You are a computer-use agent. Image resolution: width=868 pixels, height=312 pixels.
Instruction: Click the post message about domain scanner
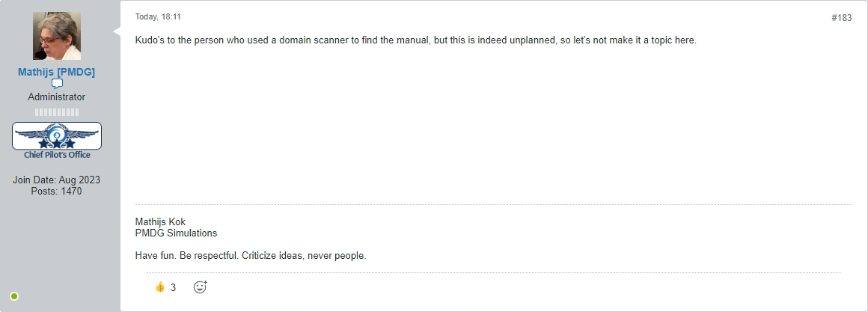[x=415, y=40]
